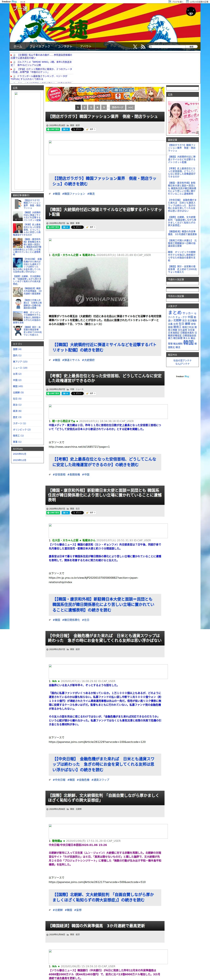Open the 2020年01月 archive link
This screenshot has height=980, width=210.
click(19, 454)
